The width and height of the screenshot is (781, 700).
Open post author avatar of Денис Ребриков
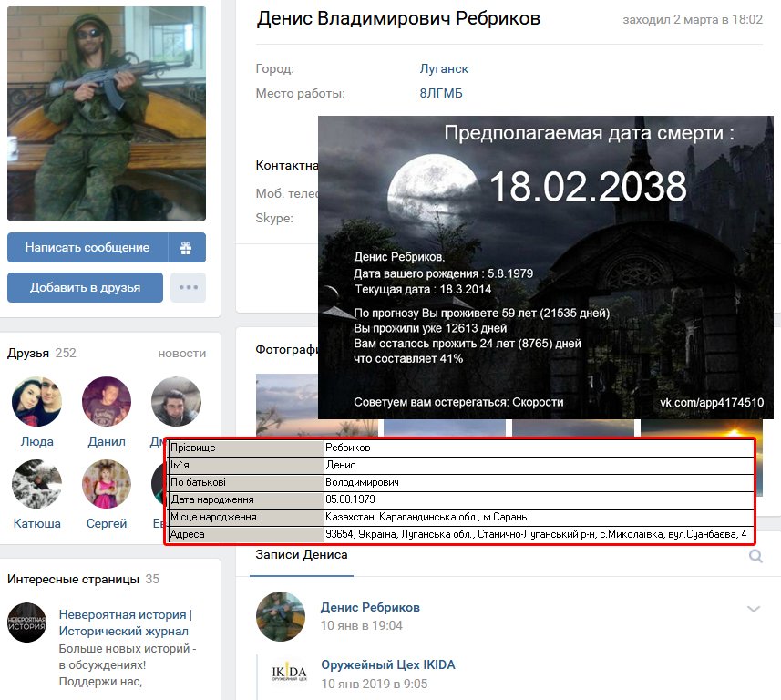click(281, 616)
